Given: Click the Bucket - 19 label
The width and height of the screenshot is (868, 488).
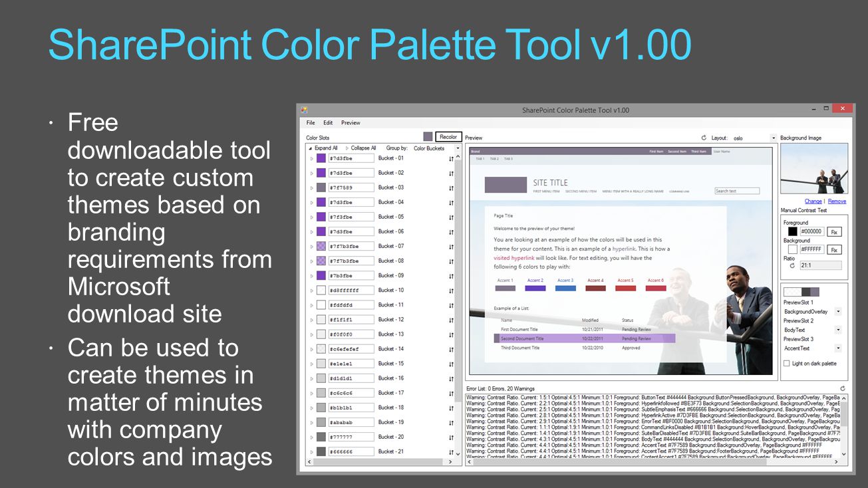Looking at the screenshot, I should (x=391, y=422).
